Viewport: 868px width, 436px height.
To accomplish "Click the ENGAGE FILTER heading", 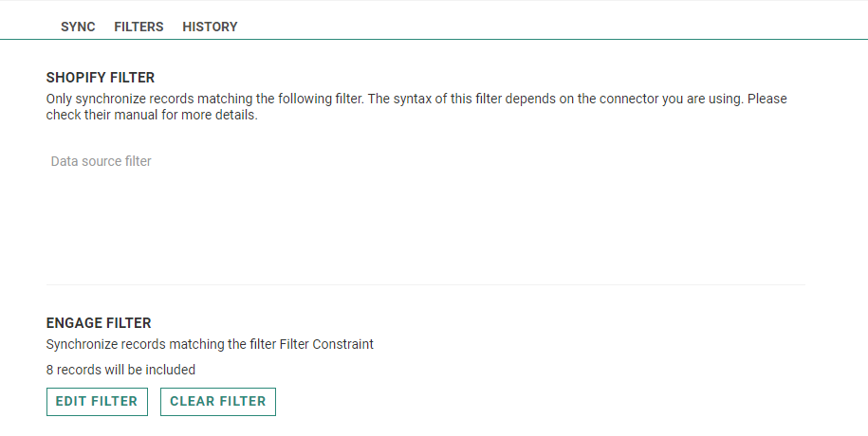I will click(99, 323).
